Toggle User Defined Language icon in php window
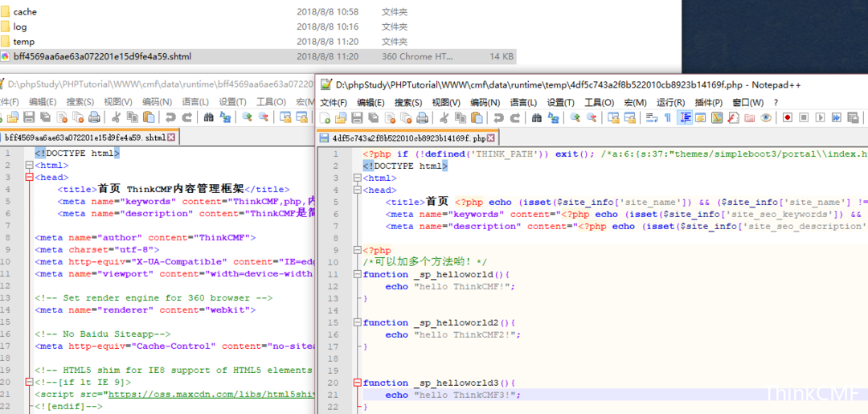This screenshot has height=414, width=868. click(700, 117)
